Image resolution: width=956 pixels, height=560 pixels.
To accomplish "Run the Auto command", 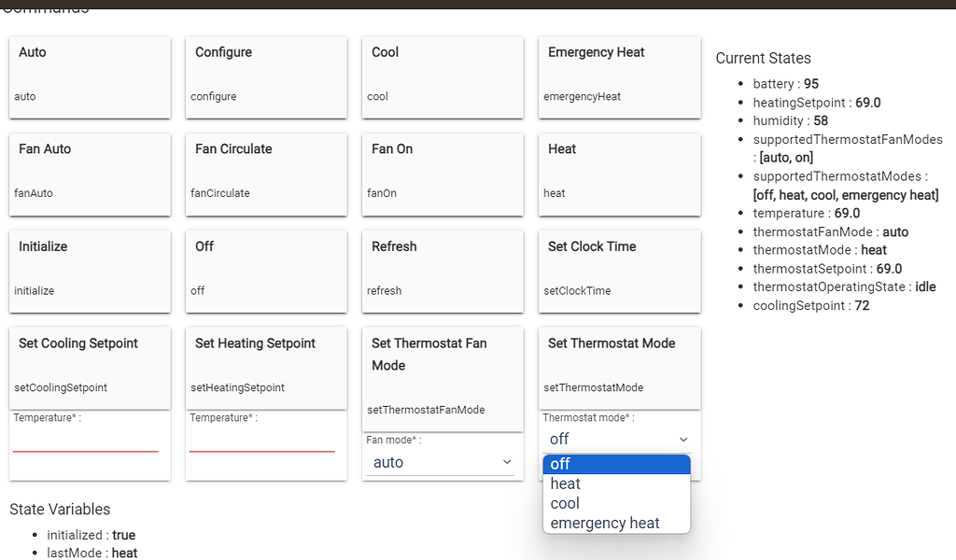I will (x=89, y=77).
